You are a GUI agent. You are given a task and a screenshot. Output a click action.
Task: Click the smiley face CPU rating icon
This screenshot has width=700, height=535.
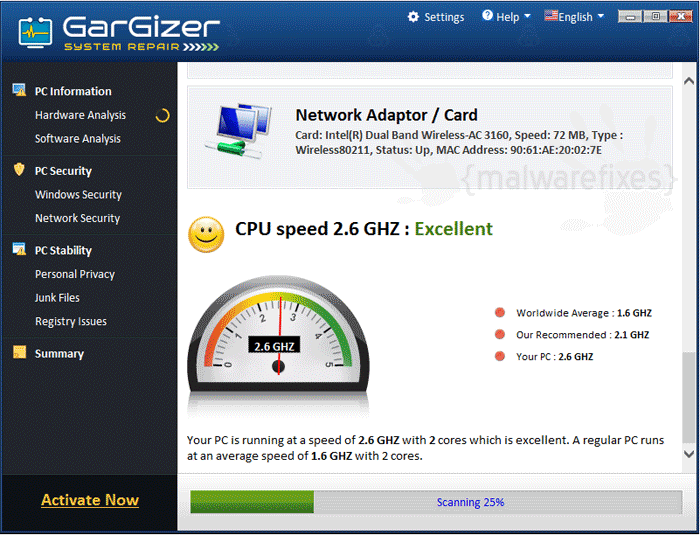[x=206, y=234]
